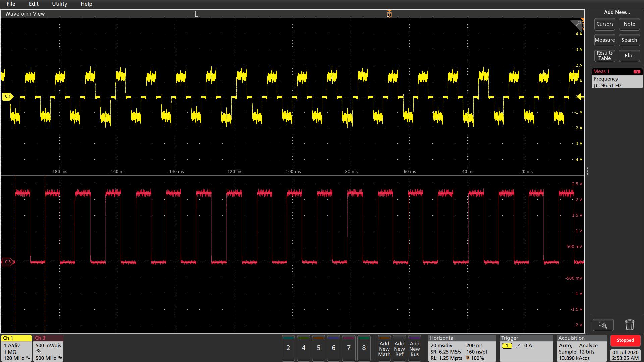Click the -100 ms time axis label
644x362 pixels.
(292, 172)
